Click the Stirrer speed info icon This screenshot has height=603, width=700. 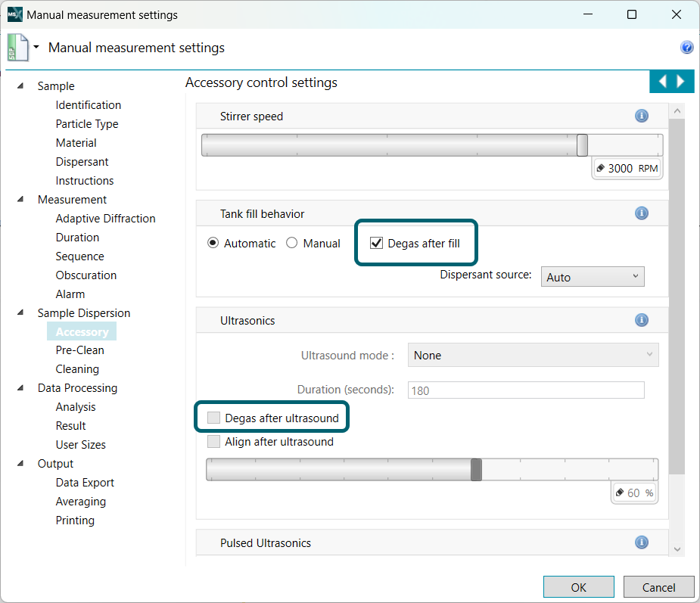tap(642, 116)
